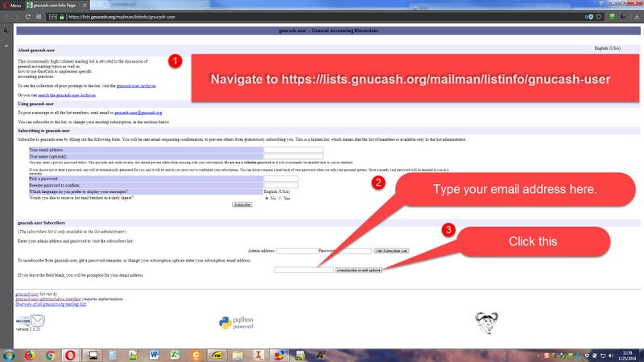Open Speed Dial grid icon
This screenshot has height=362, width=644.
[x=39, y=17]
